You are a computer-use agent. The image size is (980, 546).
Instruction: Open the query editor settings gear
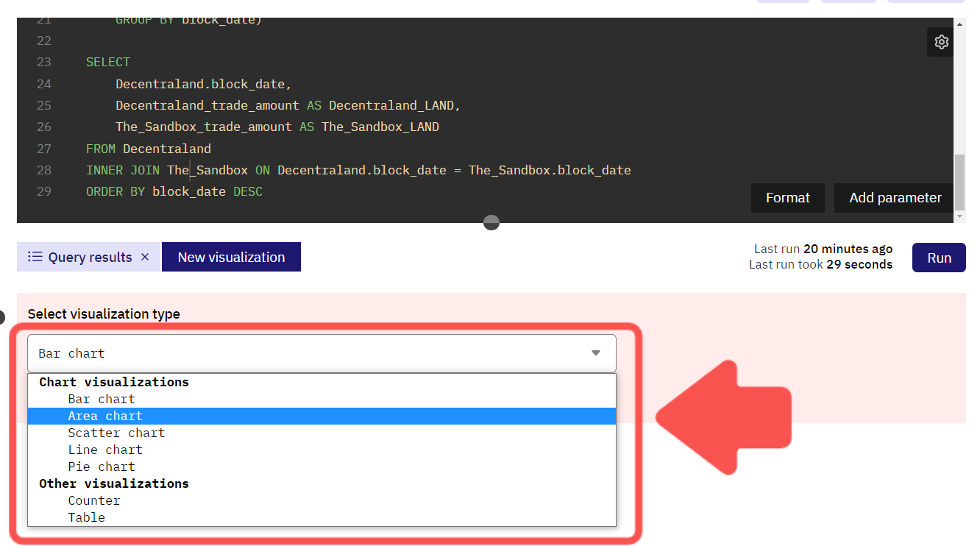[941, 42]
